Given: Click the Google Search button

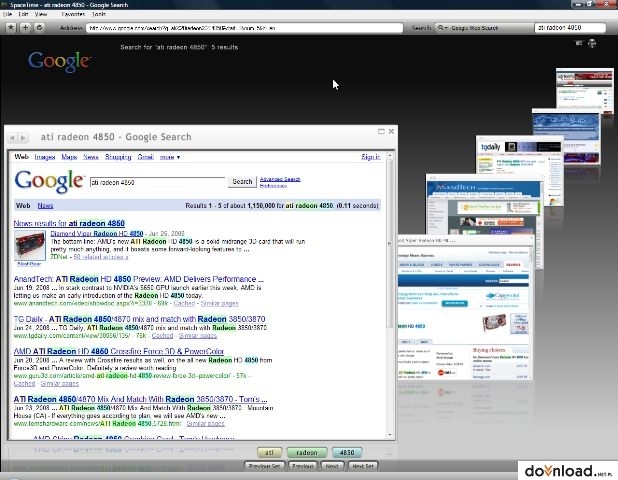Looking at the screenshot, I should 242,182.
